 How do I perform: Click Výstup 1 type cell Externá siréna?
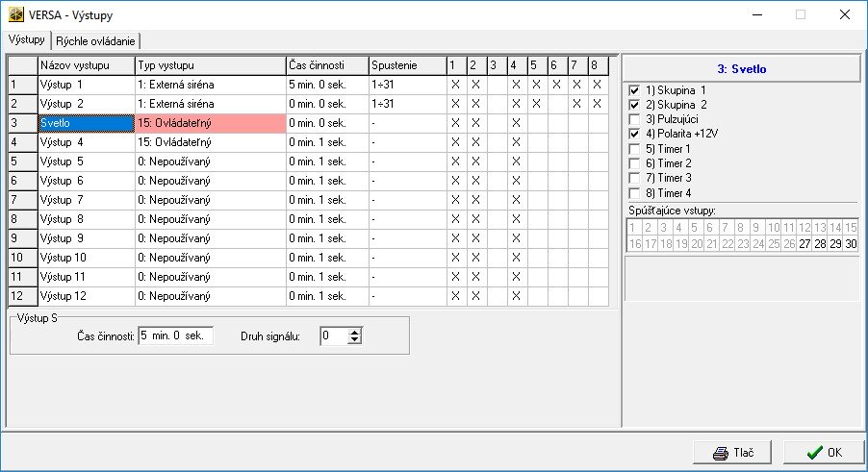(x=210, y=85)
